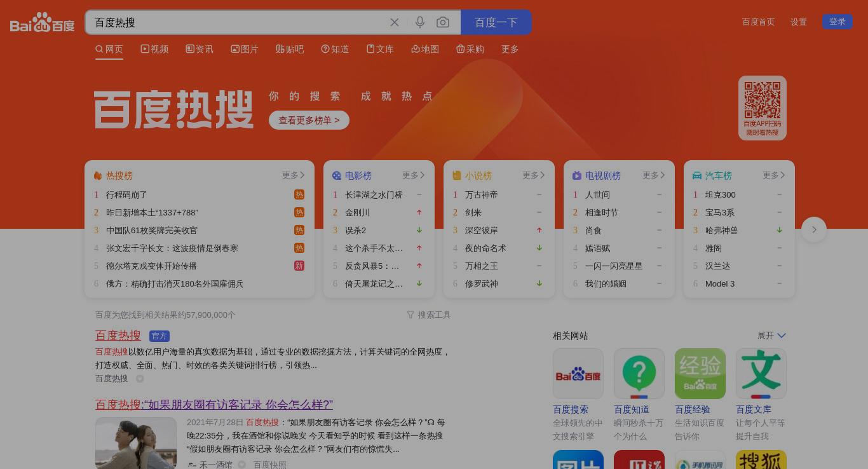Click the 手机腾讯网 site icon
Viewport: 868px width, 469px height.
tap(700, 459)
